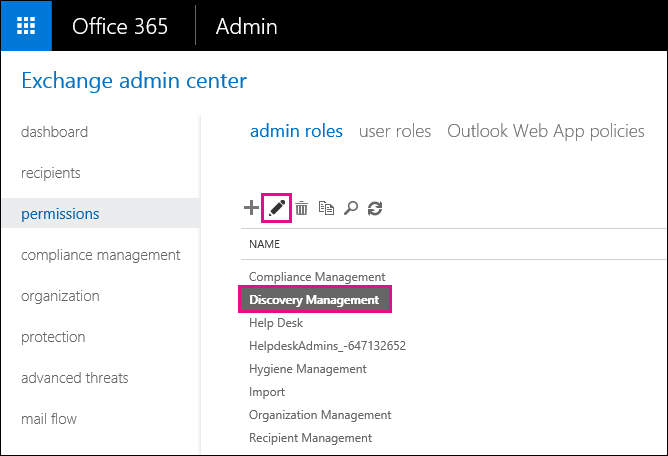Open the Office 365 app launcher
Screen dimensions: 668x456
pyautogui.click(x=26, y=26)
